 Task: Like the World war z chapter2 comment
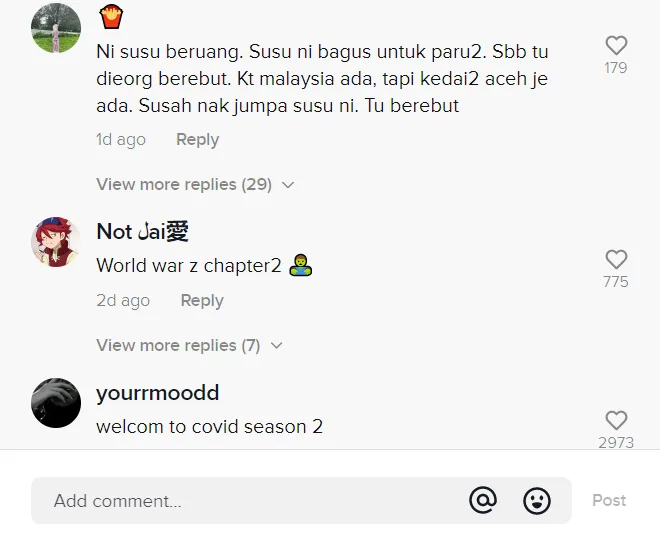[616, 259]
